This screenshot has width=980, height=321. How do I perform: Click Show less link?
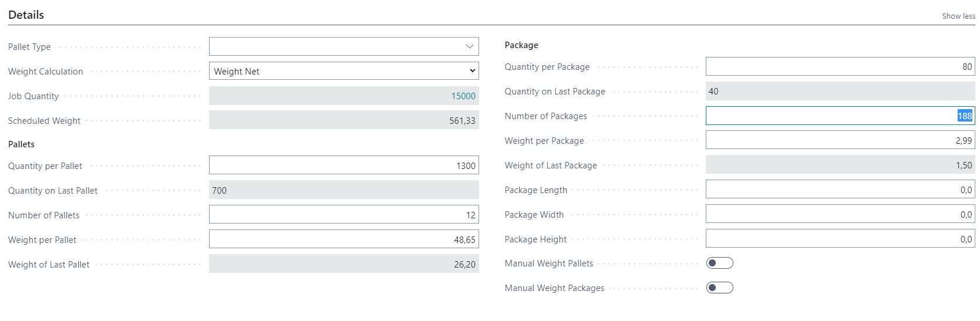pos(958,16)
